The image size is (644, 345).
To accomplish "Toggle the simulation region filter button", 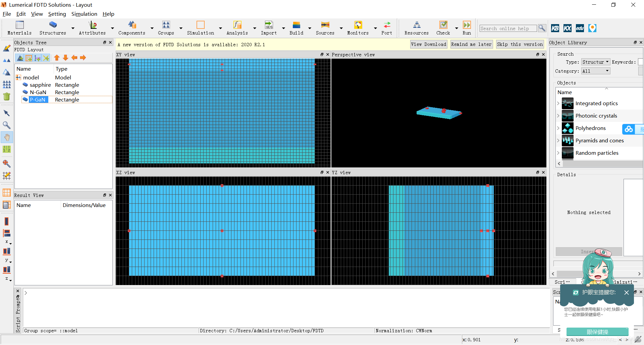I will (29, 58).
